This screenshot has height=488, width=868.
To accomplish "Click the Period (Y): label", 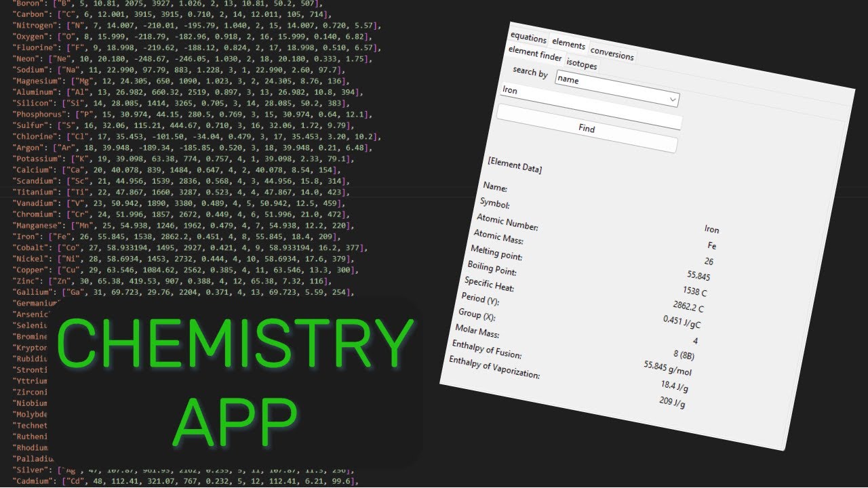I will [x=480, y=299].
